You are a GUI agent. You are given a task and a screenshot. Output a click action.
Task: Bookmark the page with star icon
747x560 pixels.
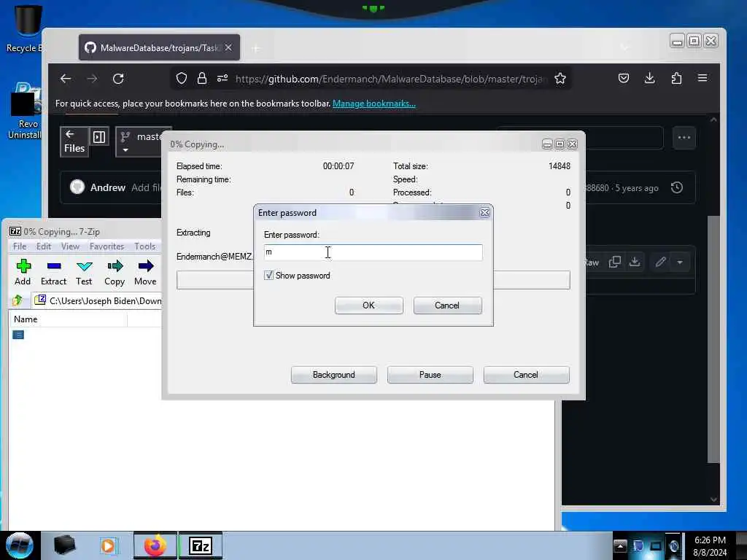560,79
